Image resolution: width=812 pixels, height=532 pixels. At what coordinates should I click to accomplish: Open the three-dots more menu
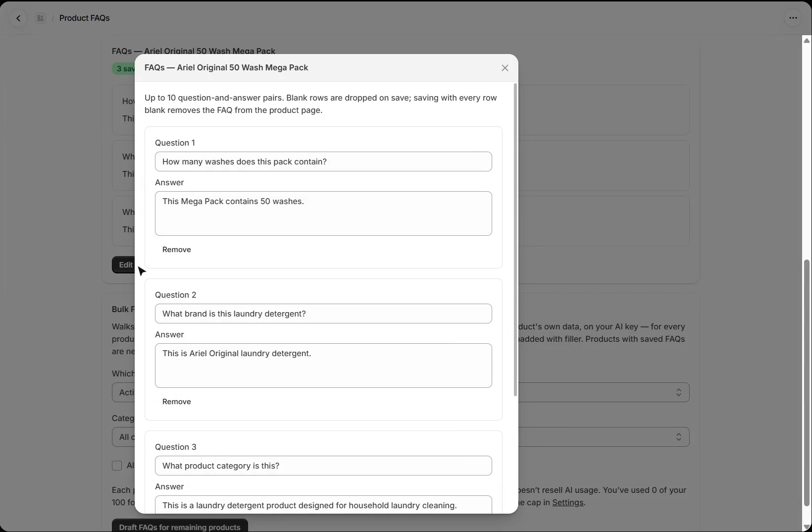pyautogui.click(x=793, y=18)
